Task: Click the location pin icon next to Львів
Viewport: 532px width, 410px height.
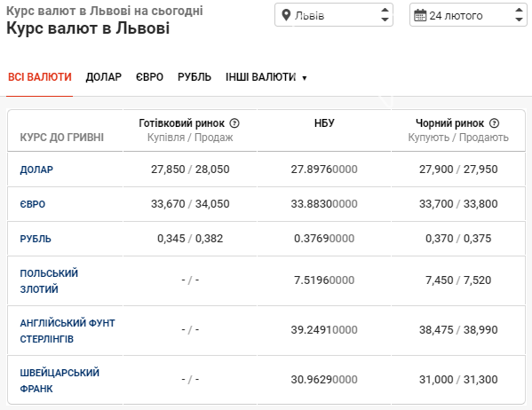Action: [286, 15]
